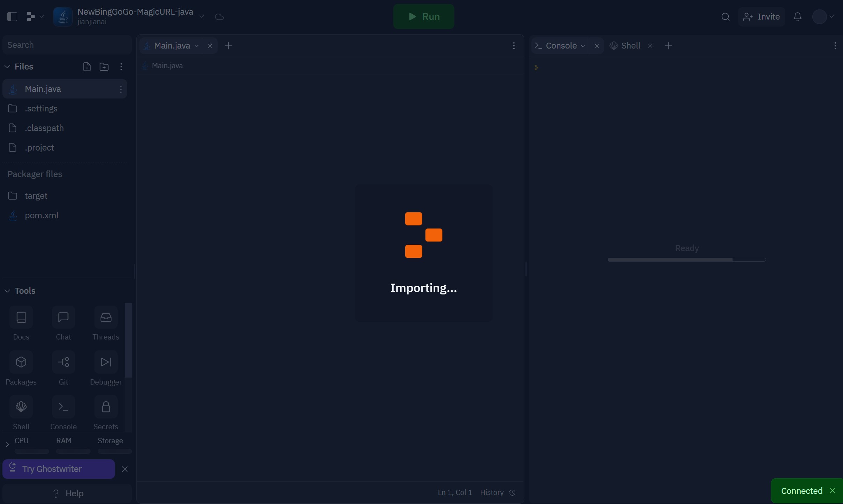Open the account menu
The height and width of the screenshot is (504, 843).
823,16
